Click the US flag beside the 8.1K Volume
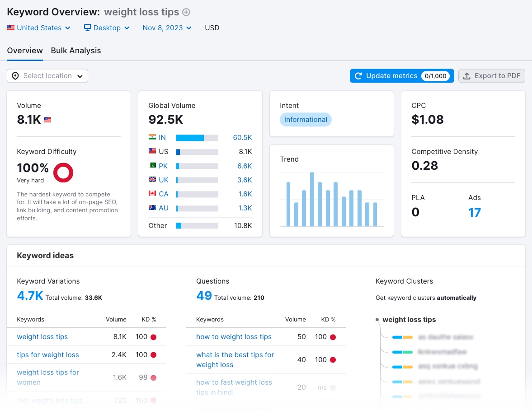This screenshot has height=410, width=532. pyautogui.click(x=47, y=120)
